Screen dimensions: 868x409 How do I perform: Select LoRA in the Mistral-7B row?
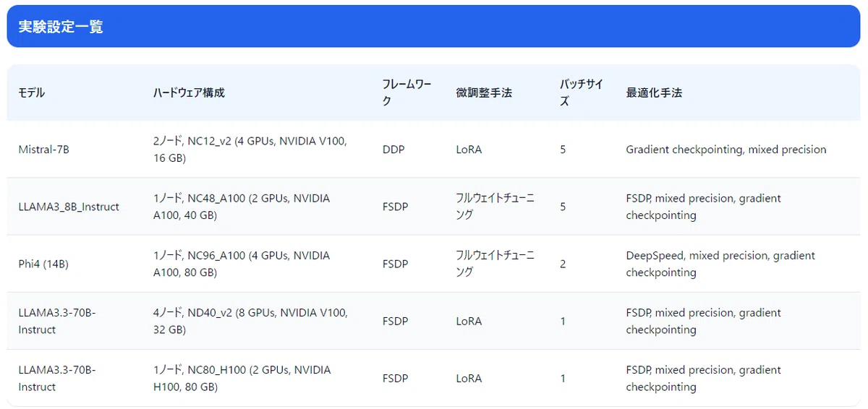click(x=469, y=150)
